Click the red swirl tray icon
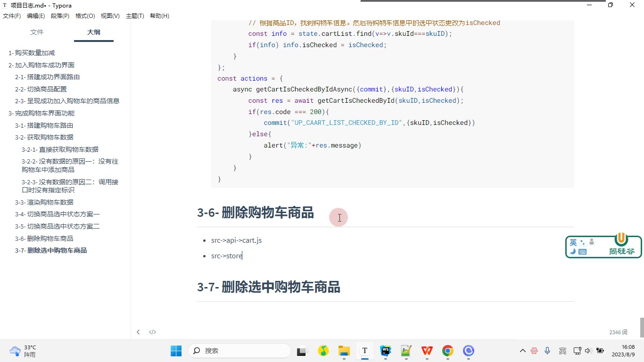Image resolution: width=644 pixels, height=362 pixels. [534, 351]
